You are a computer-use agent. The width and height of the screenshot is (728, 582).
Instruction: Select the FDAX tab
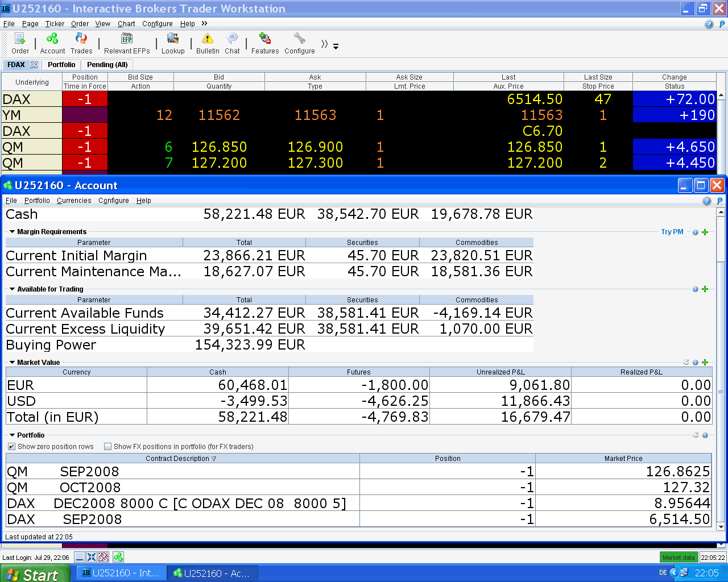click(x=16, y=65)
